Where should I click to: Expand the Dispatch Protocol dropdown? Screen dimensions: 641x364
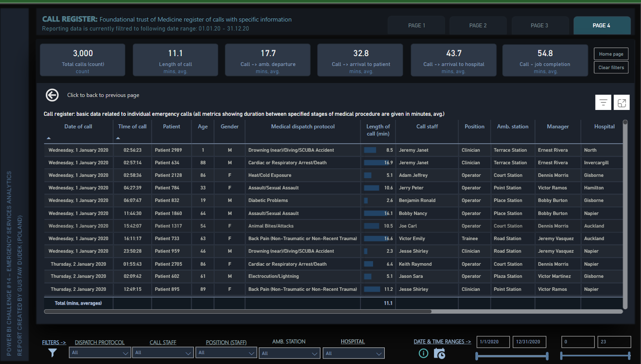(101, 353)
